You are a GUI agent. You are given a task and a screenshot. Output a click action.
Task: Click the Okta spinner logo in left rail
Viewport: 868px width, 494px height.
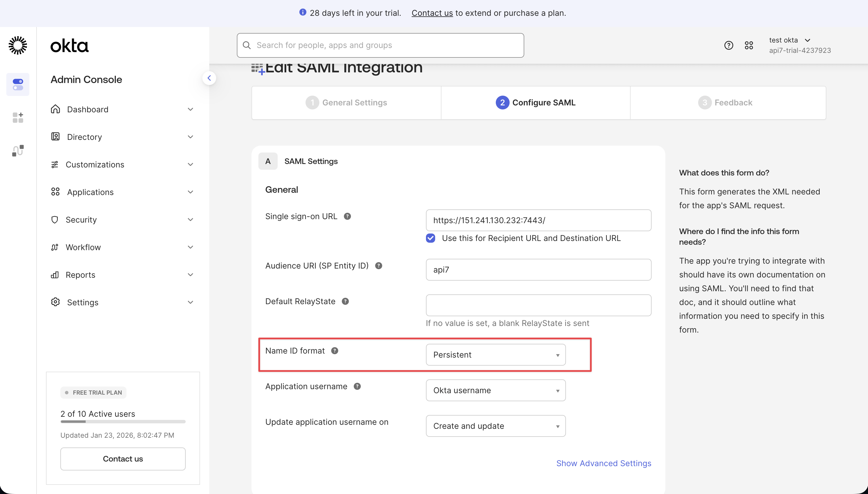click(x=18, y=45)
